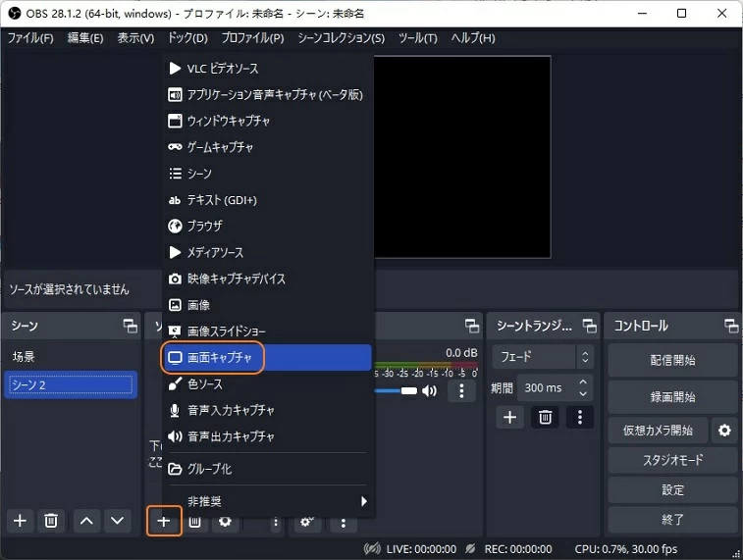Add a scene transition with the plus button

pyautogui.click(x=509, y=417)
